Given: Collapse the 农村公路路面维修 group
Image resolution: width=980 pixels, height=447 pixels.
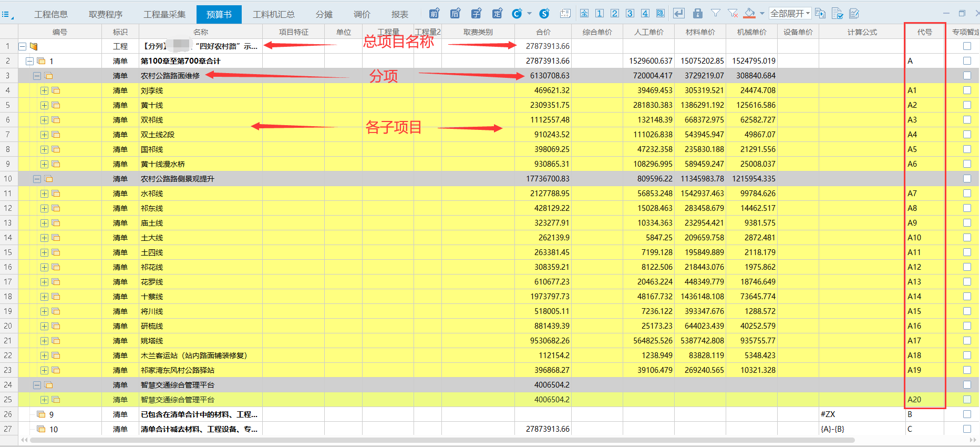Looking at the screenshot, I should point(37,76).
